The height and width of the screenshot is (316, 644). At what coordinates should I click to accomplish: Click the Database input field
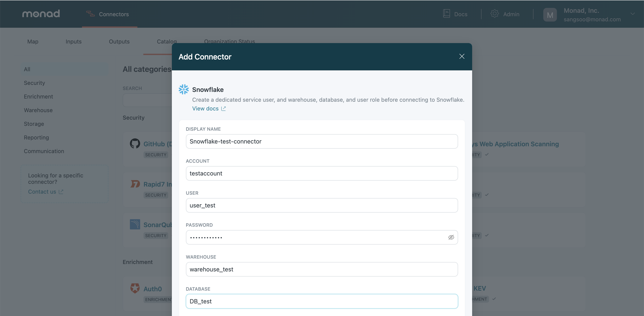(x=322, y=301)
